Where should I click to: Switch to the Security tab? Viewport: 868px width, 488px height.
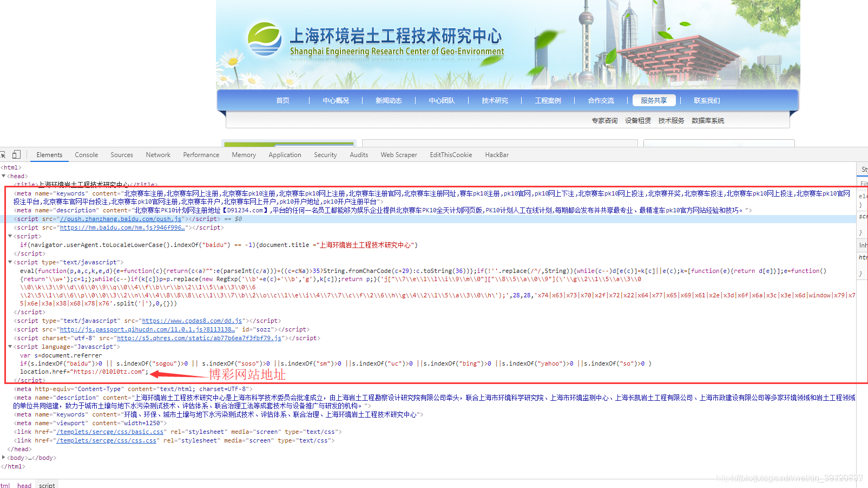(325, 155)
